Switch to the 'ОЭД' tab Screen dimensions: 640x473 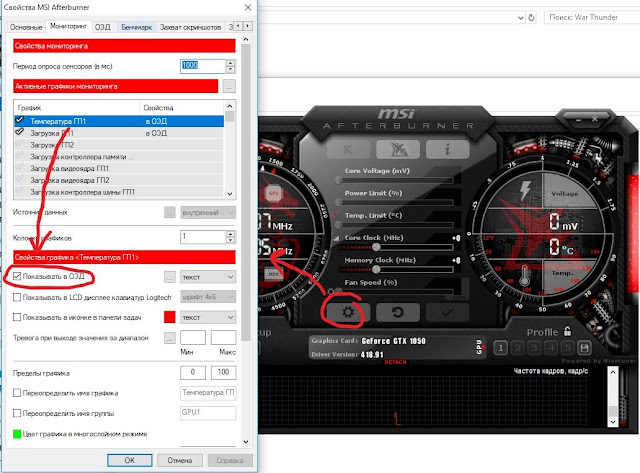[103, 27]
